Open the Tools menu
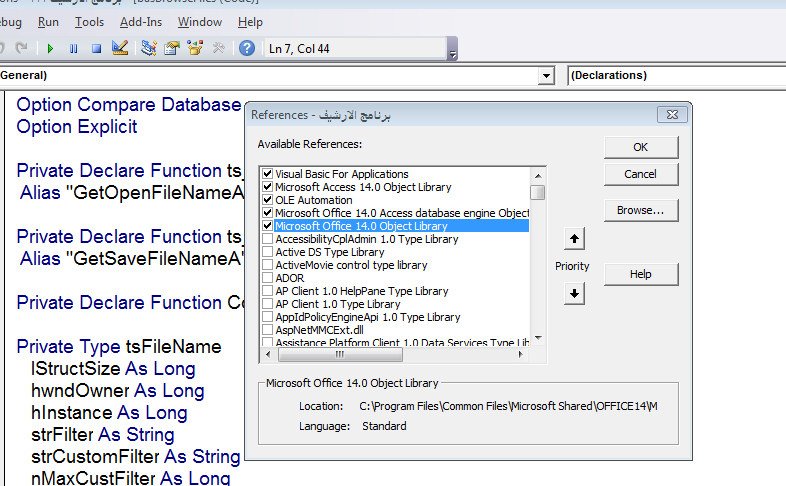 pyautogui.click(x=89, y=22)
